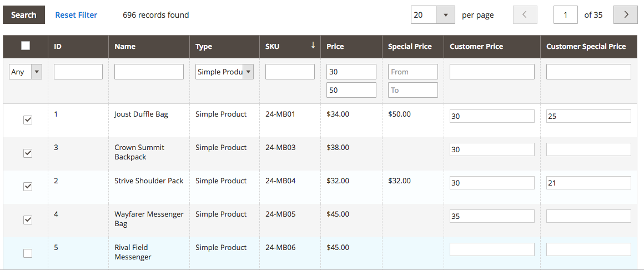Sort by the Price column header

coord(351,47)
